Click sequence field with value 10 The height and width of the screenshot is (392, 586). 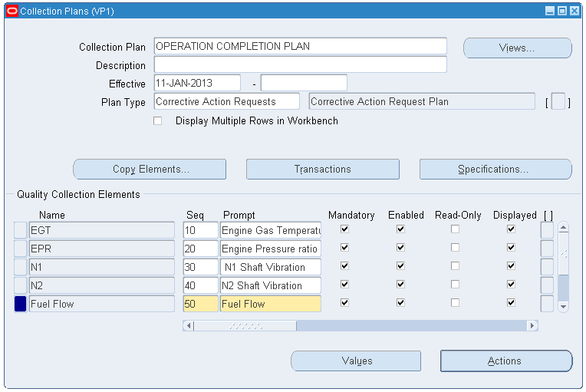click(201, 230)
